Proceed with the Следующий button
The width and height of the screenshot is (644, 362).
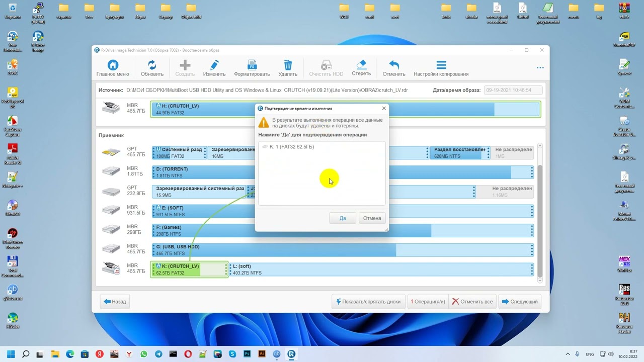(x=520, y=302)
